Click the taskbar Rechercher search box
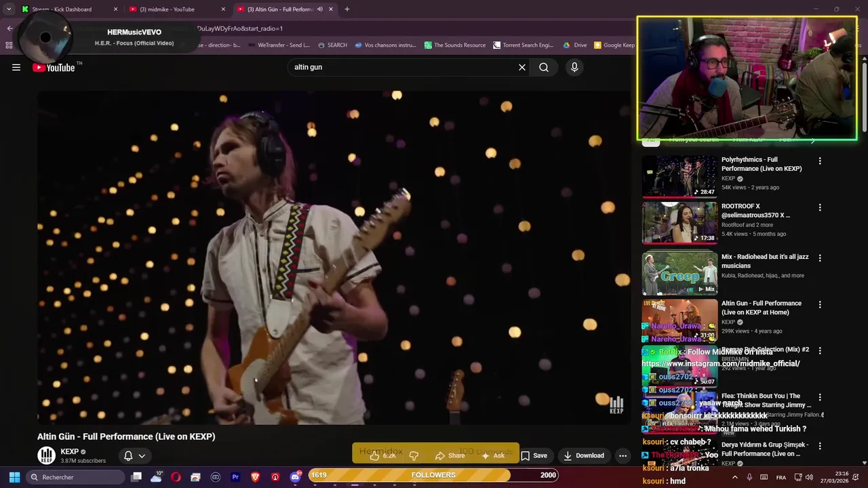 click(x=75, y=477)
